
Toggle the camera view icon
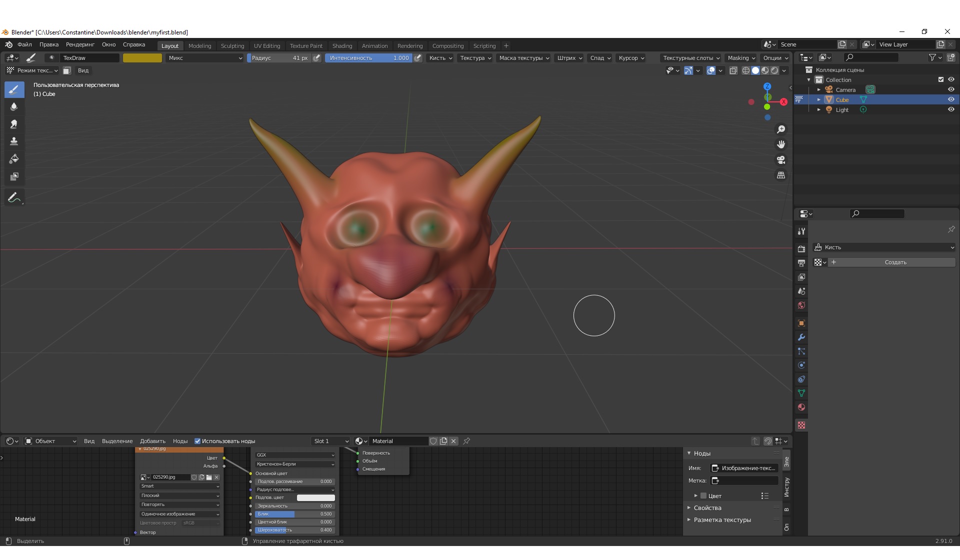click(x=781, y=160)
